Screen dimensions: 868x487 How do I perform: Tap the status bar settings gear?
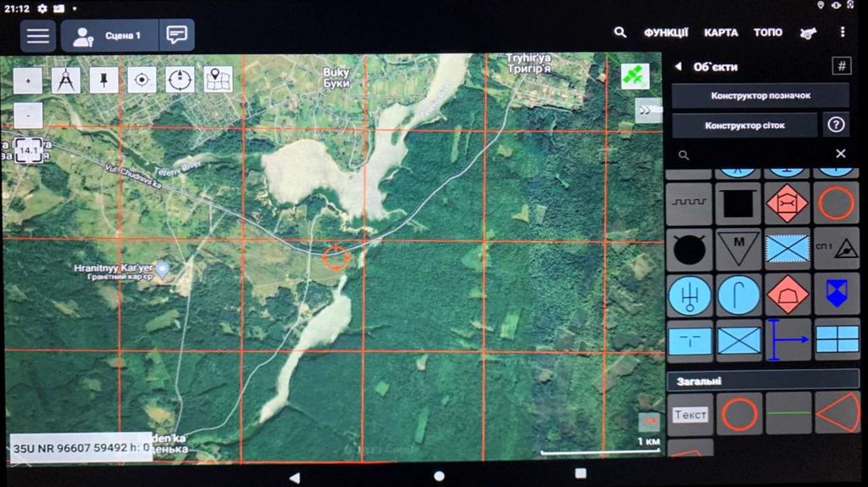(42, 8)
